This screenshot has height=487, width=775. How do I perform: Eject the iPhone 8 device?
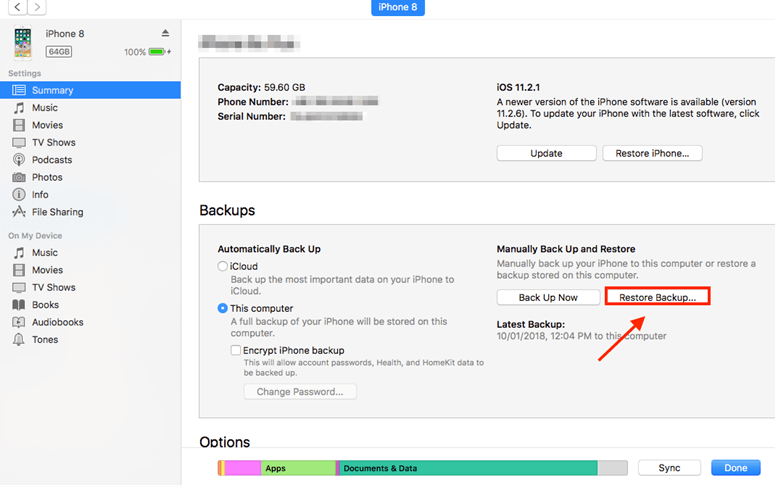(x=165, y=33)
